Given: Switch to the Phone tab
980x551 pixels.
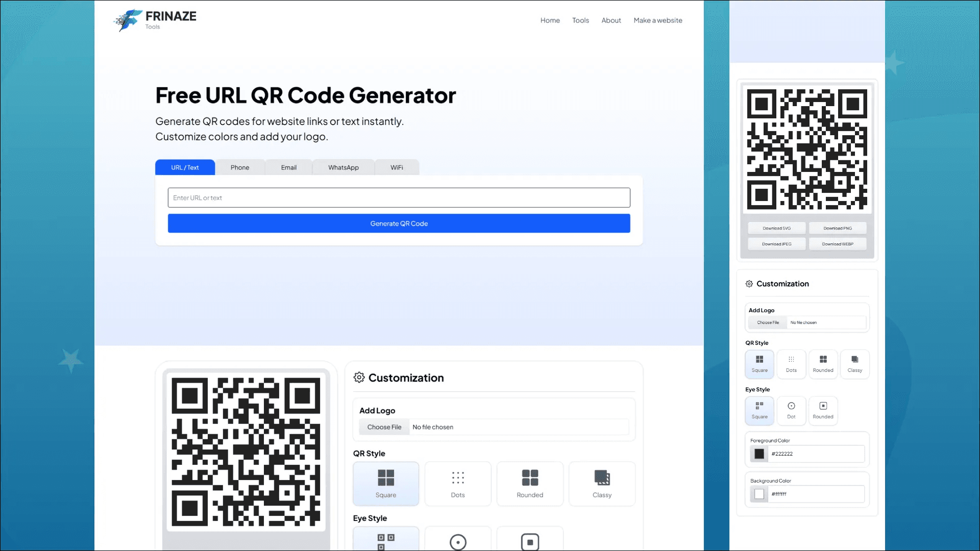Looking at the screenshot, I should (240, 167).
